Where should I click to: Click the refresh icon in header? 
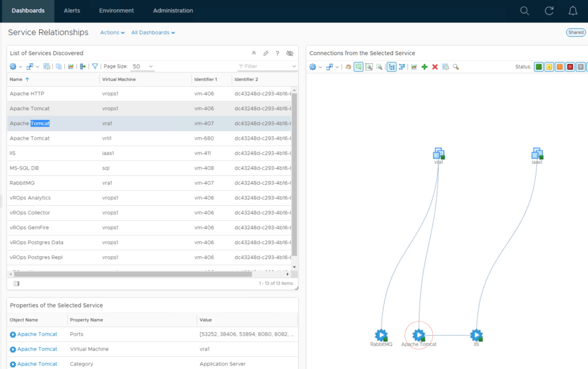(x=549, y=11)
